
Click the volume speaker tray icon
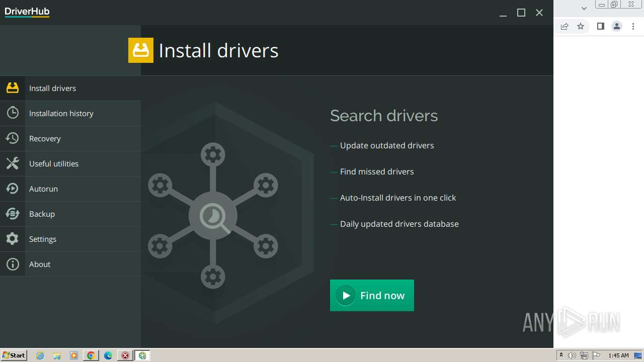click(572, 355)
